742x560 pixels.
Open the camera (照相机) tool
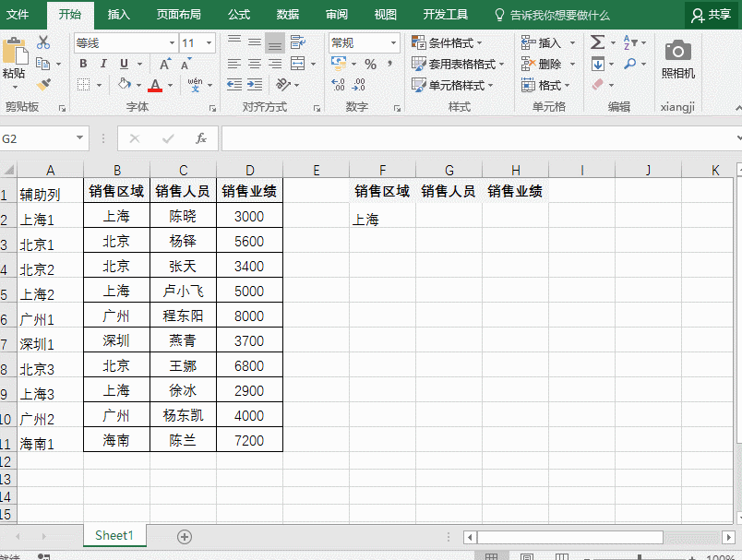(x=678, y=58)
